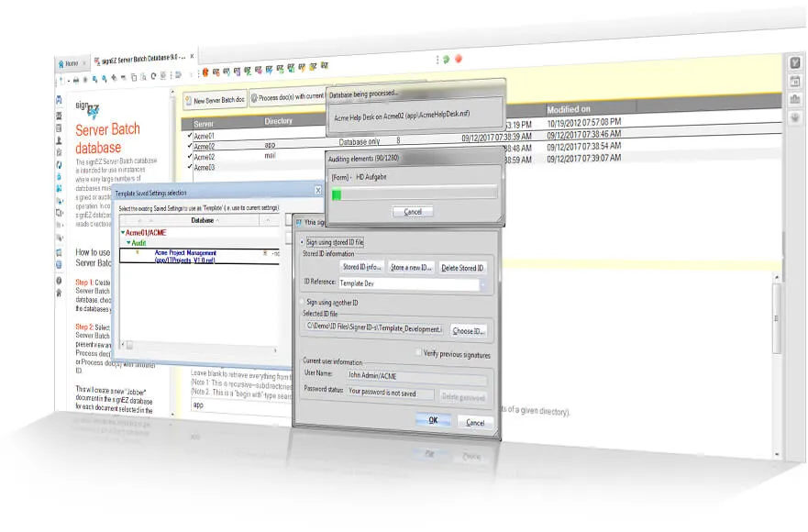Click the New Server Batch doc button
Image resolution: width=808 pixels, height=532 pixels.
tap(215, 100)
